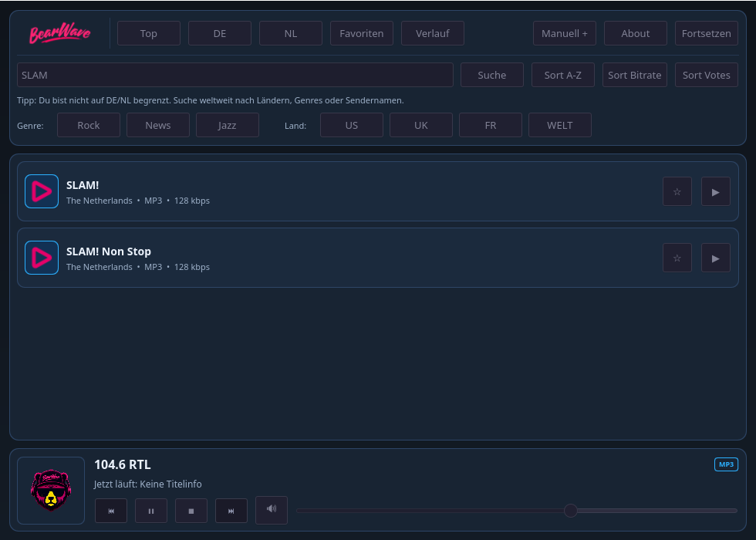Skip to next station in player
Viewport: 756px width, 540px height.
click(x=231, y=511)
